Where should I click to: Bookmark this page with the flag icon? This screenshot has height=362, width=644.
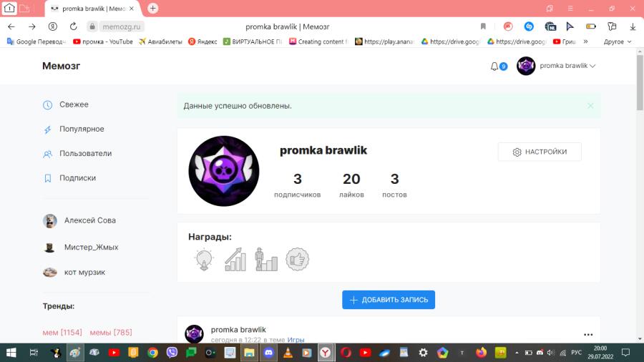(x=483, y=26)
